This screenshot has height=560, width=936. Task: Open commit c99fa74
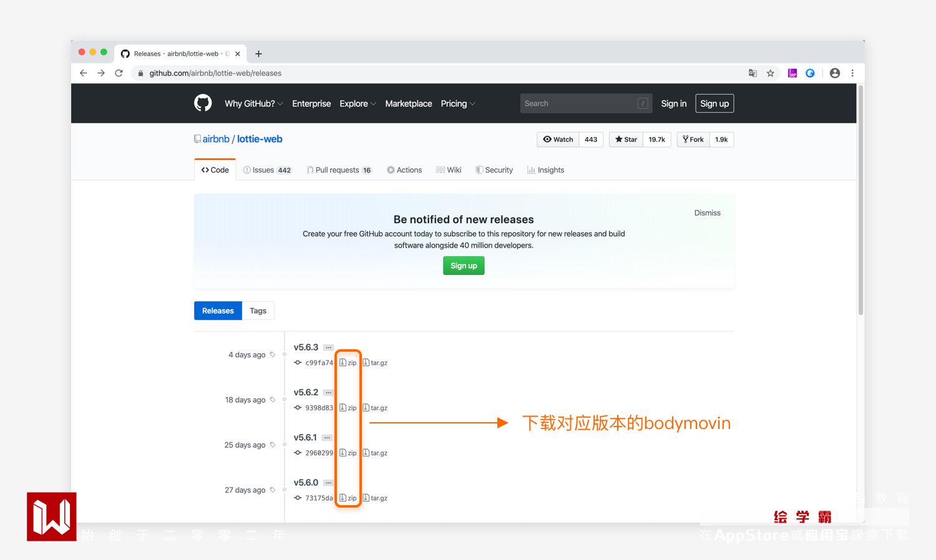pos(319,363)
